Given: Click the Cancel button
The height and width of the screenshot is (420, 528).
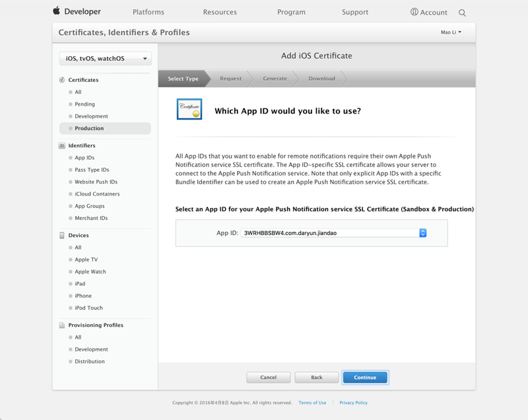Looking at the screenshot, I should tap(269, 378).
